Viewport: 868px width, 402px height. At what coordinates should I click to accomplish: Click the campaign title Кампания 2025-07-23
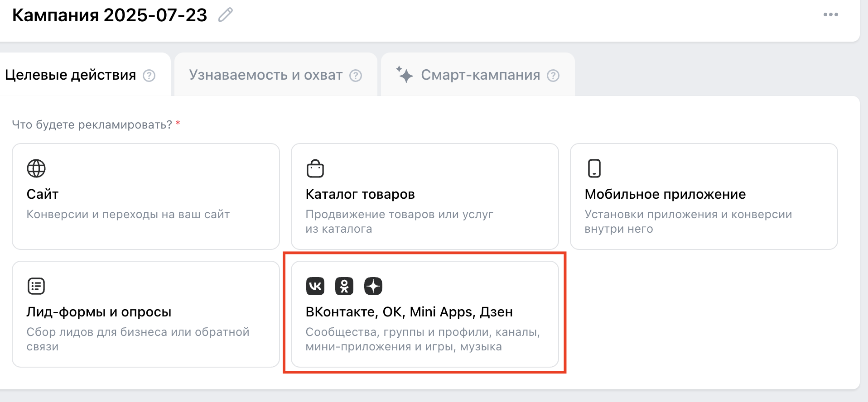(x=110, y=15)
